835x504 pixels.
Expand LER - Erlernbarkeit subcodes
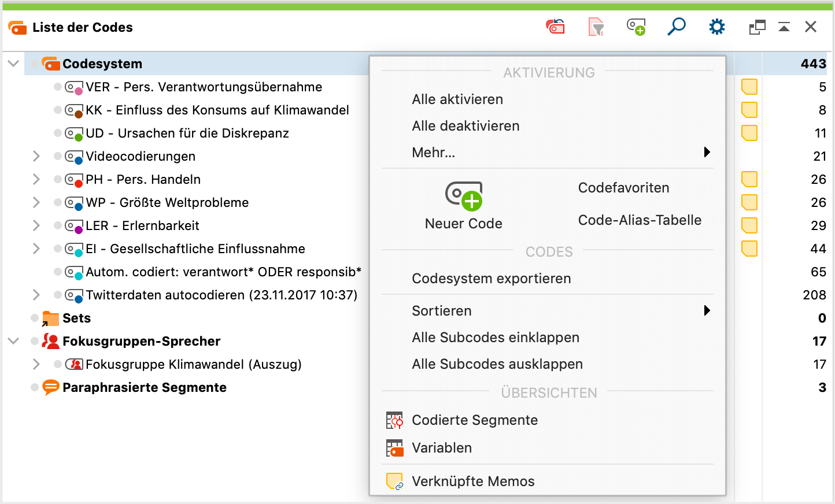pyautogui.click(x=36, y=225)
